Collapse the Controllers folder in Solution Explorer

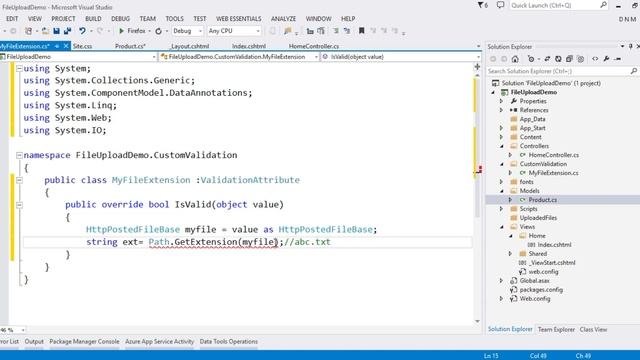tap(502, 146)
